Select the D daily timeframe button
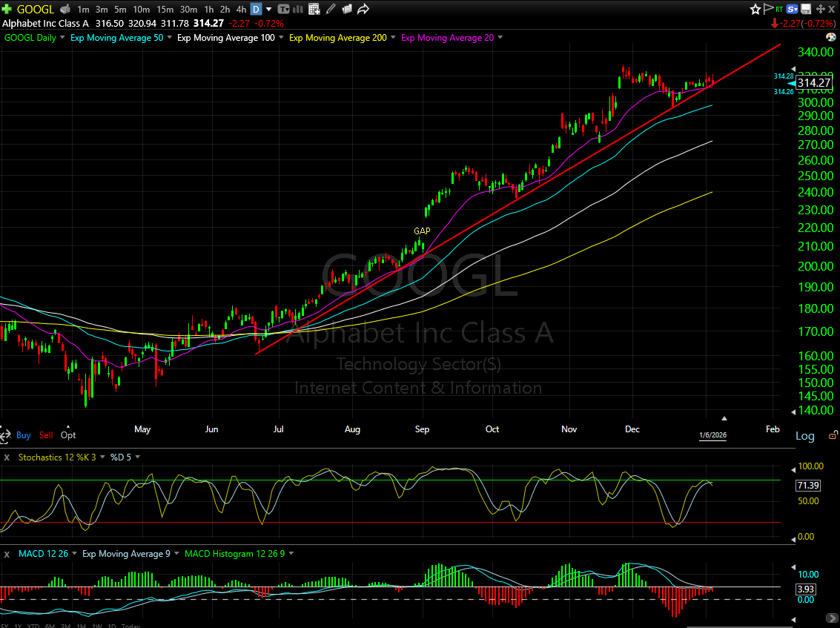The width and height of the screenshot is (840, 628). point(256,9)
